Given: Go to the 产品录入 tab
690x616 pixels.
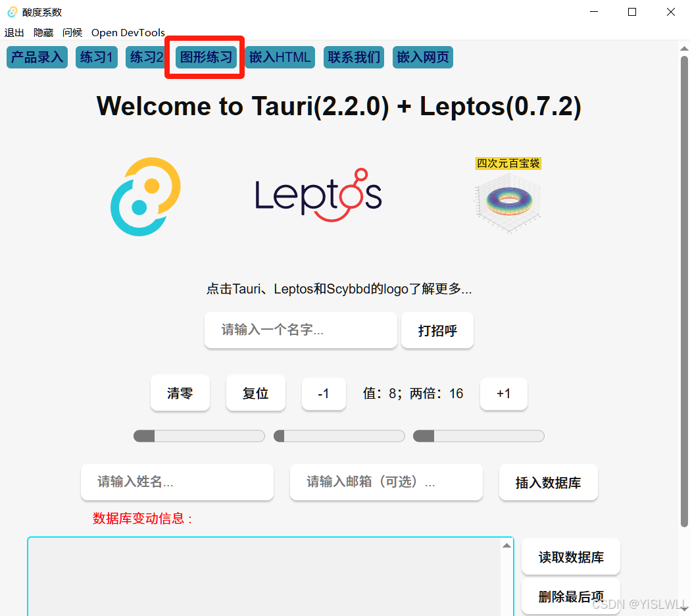Looking at the screenshot, I should [37, 57].
